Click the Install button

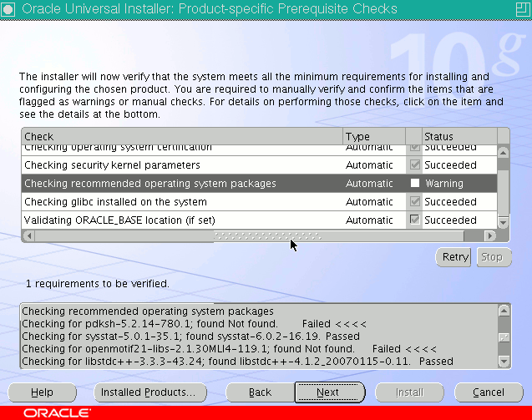pos(409,392)
